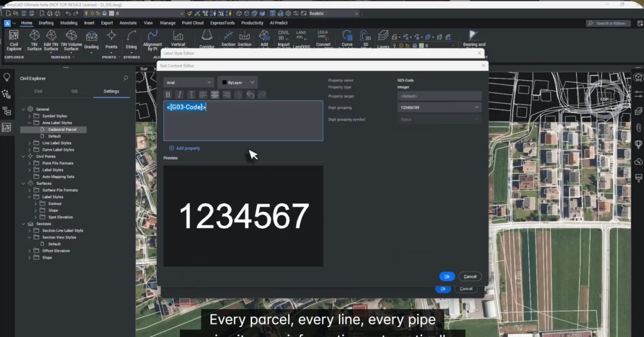Screen dimensions: 644x337
Task: Click the Redo icon in quick access toolbar
Action: (75, 14)
